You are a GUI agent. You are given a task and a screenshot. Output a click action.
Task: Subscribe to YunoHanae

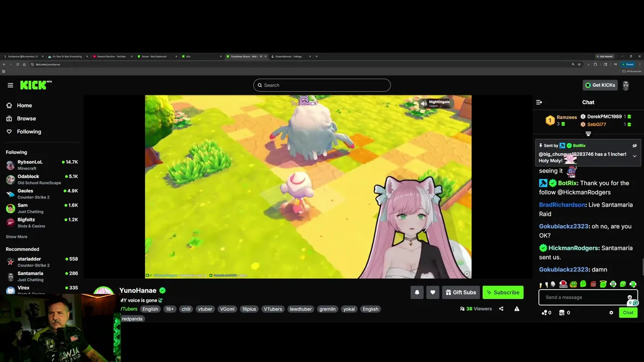503,293
